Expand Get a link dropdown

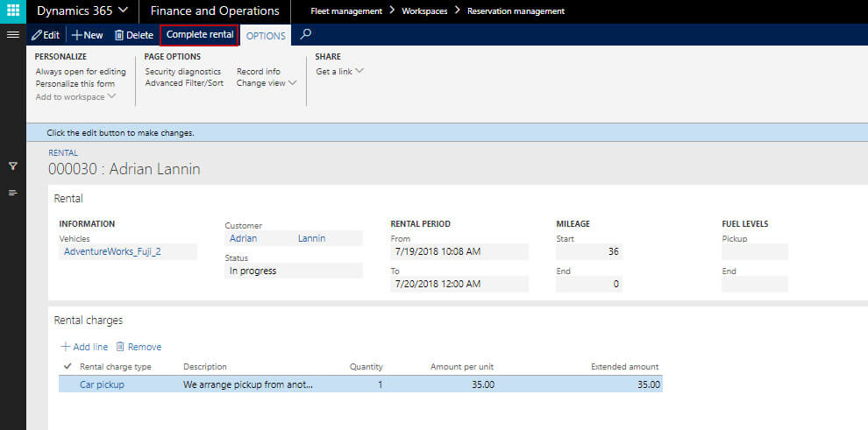(339, 71)
